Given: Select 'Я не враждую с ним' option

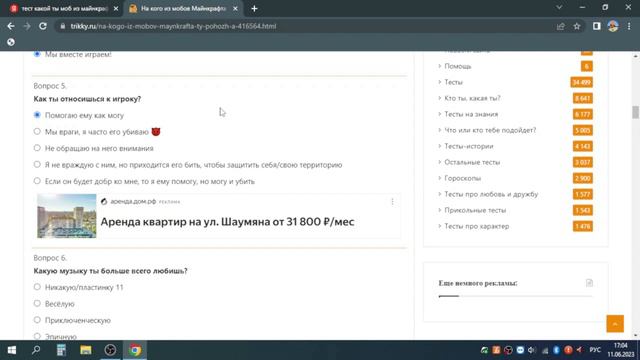Looking at the screenshot, I should [37, 164].
